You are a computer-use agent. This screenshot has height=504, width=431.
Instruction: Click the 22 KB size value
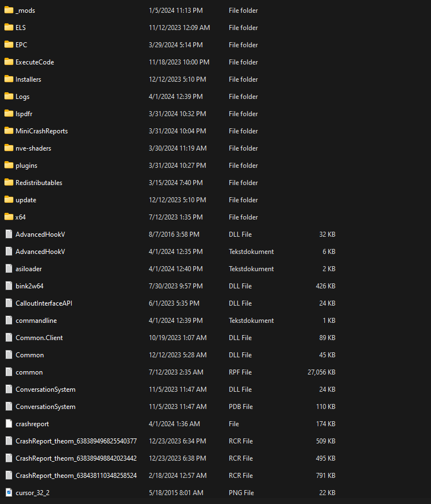click(x=327, y=493)
